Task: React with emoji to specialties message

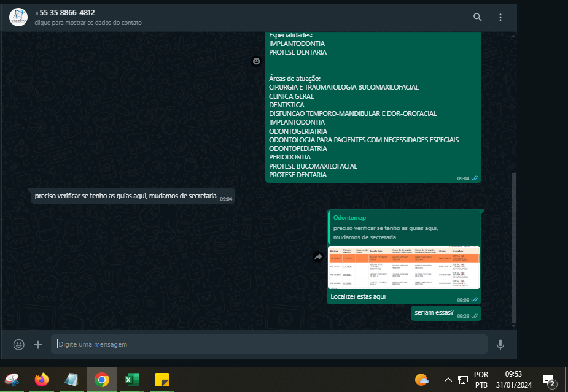Action: tap(257, 61)
